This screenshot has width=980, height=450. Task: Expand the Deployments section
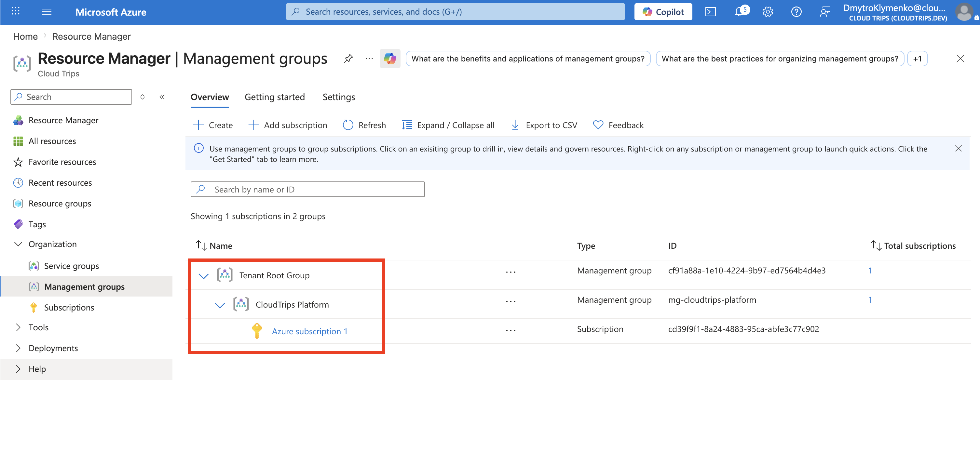point(18,348)
